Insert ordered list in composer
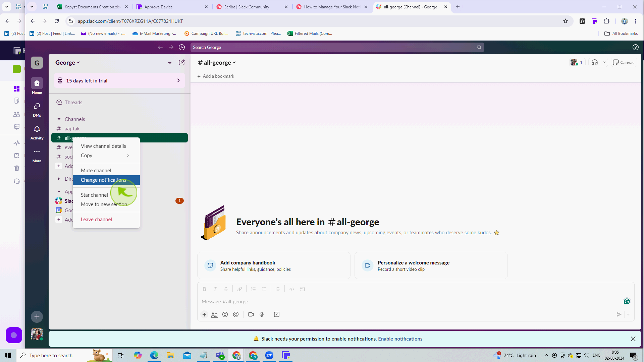The height and width of the screenshot is (362, 644). 253,289
